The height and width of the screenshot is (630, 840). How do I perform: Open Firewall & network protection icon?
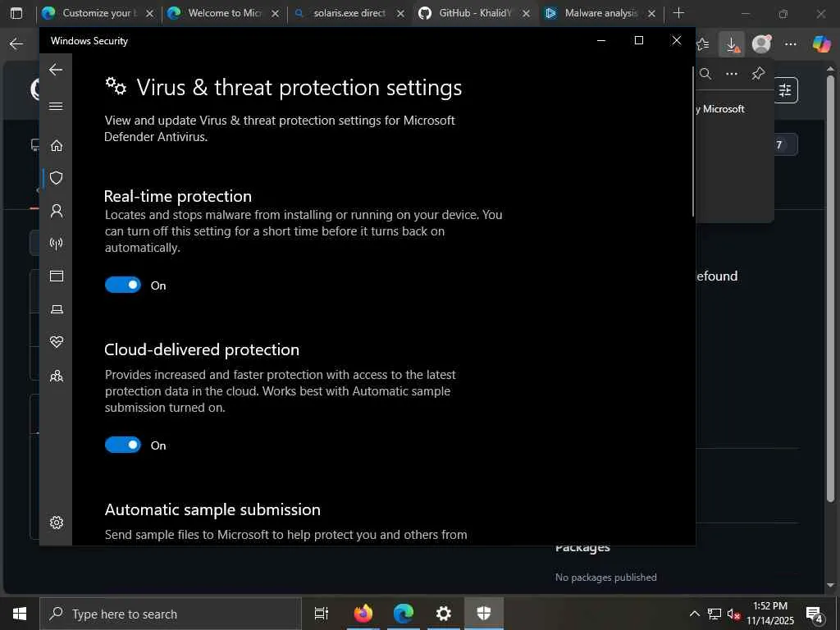point(57,244)
